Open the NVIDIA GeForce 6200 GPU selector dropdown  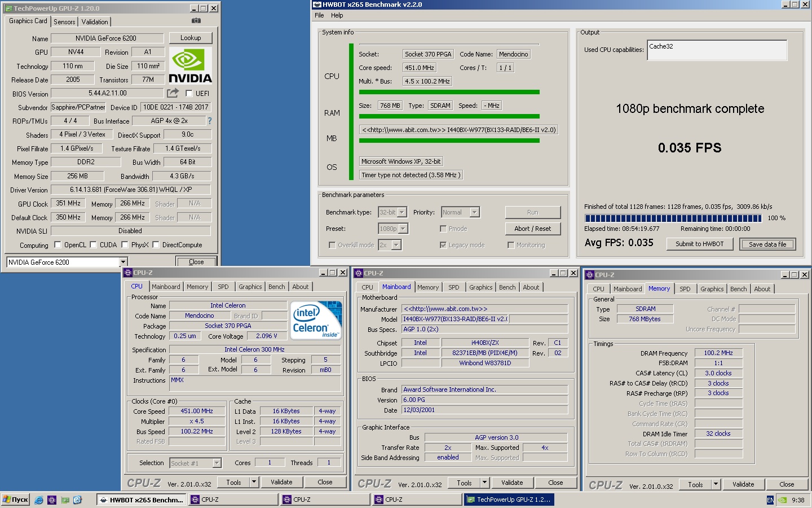[x=123, y=262]
